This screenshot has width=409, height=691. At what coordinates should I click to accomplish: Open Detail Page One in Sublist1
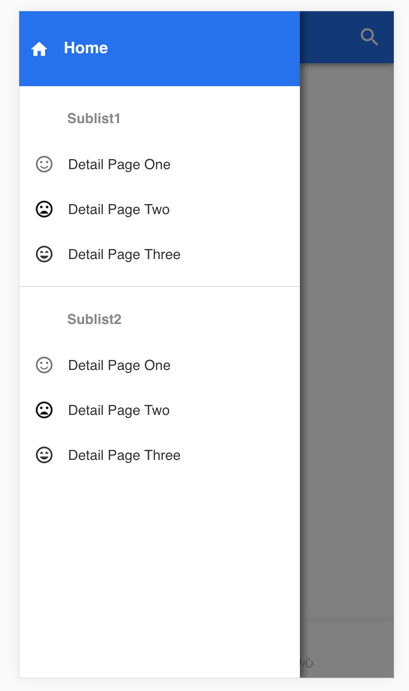[160, 164]
